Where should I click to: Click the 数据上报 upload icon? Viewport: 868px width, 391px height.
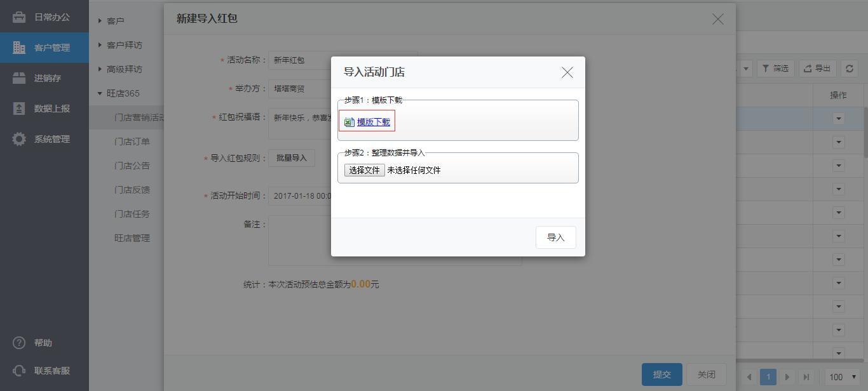click(x=19, y=109)
